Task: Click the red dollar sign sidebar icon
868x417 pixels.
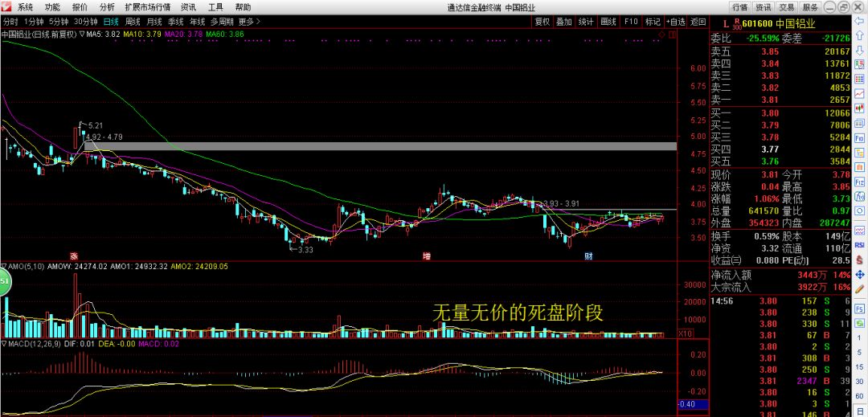Action: 860,260
